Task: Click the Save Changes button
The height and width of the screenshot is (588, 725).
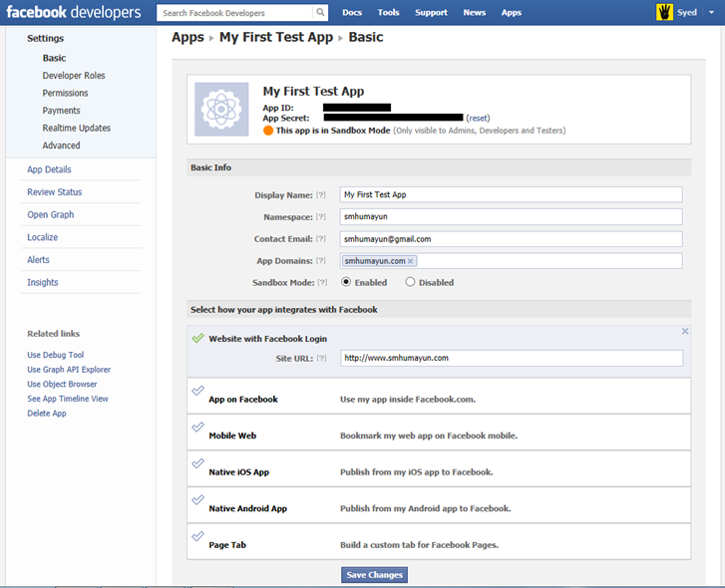Action: (375, 575)
